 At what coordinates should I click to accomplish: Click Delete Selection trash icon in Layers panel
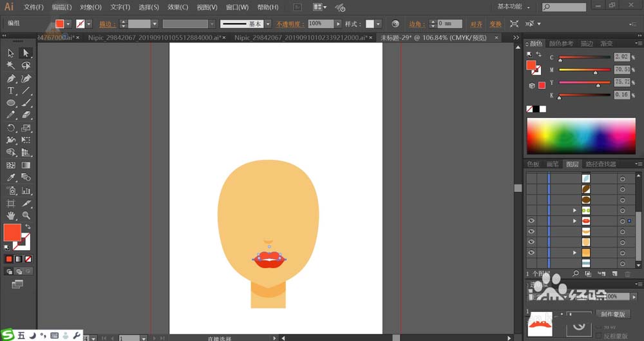tap(627, 273)
